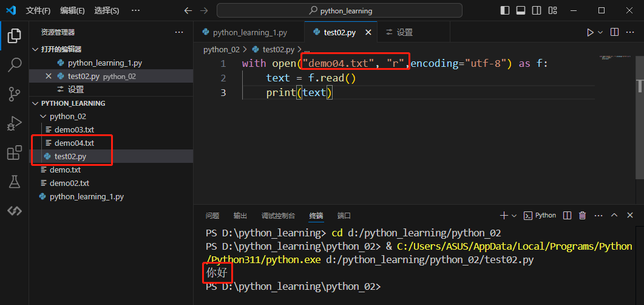Open the 问题 panel tab

(212, 216)
